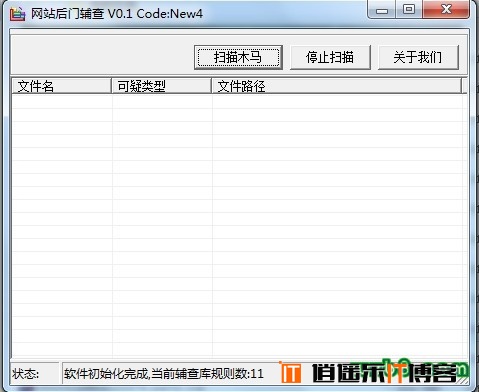The width and height of the screenshot is (479, 392).
Task: Click the 扫描木马 scan button
Action: coord(238,57)
